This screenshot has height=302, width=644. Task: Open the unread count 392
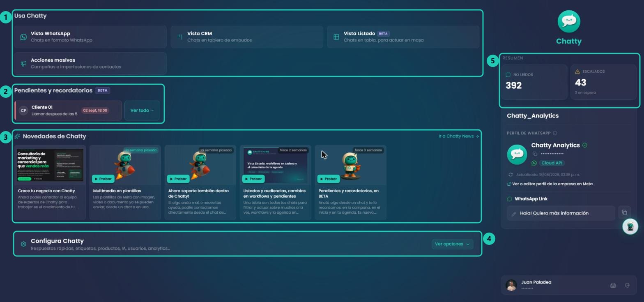tap(514, 85)
